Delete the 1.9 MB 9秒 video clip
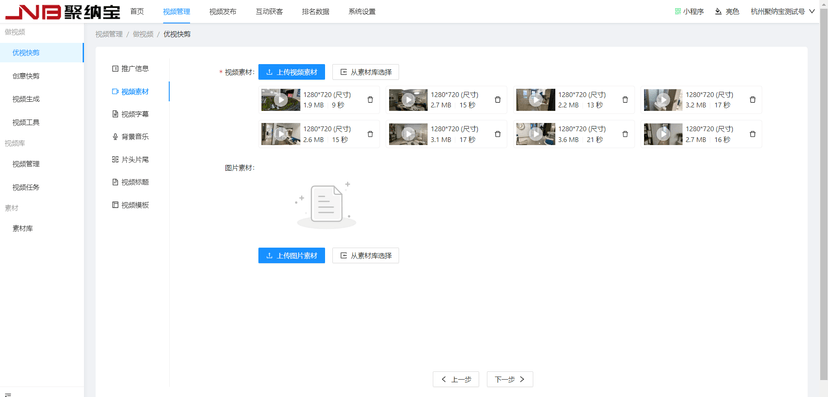Screen dimensions: 828x397 [x=370, y=100]
